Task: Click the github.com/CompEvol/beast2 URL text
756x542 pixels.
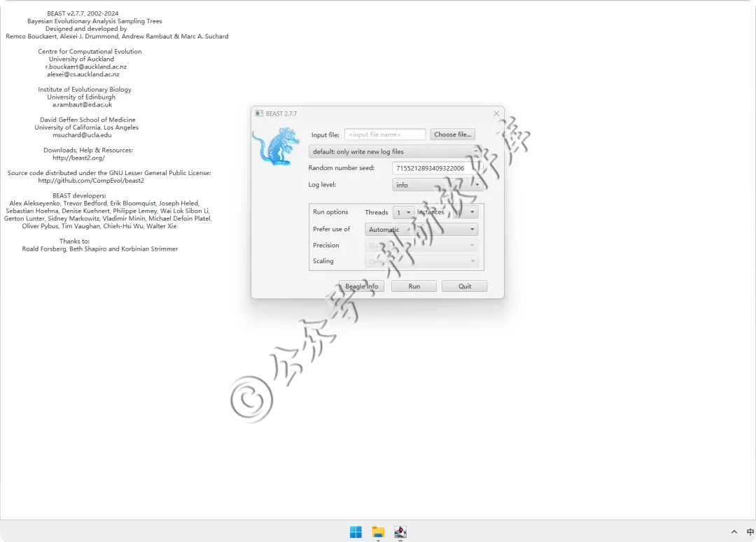Action: 91,181
